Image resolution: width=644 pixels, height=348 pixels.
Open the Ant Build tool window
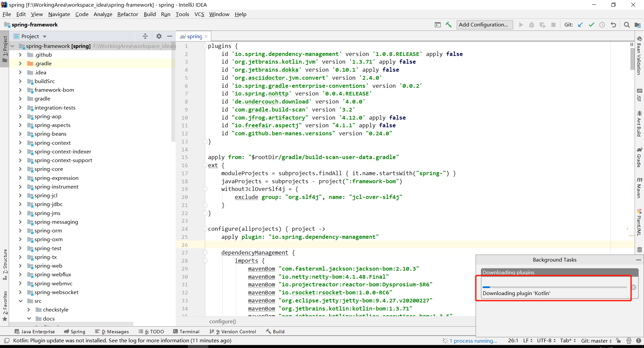[639, 124]
